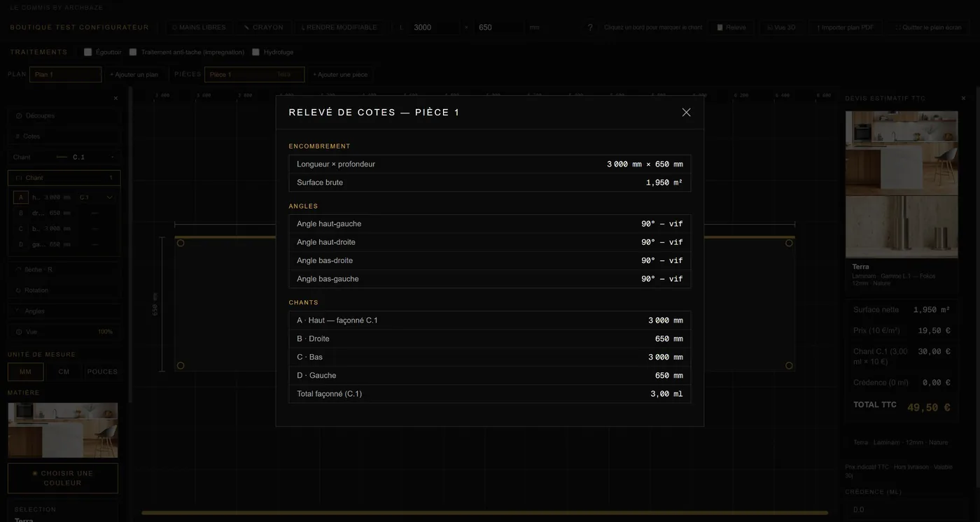The image size is (980, 522).
Task: Select the Pièce 1 tab
Action: (x=254, y=74)
